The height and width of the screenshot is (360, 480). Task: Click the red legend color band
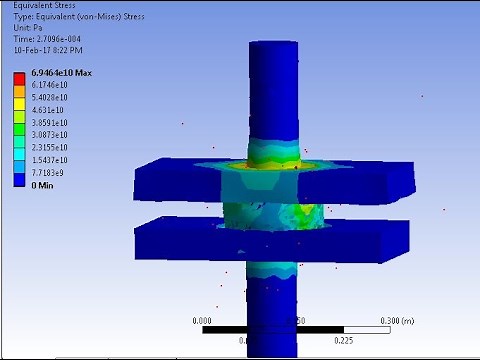[19, 79]
